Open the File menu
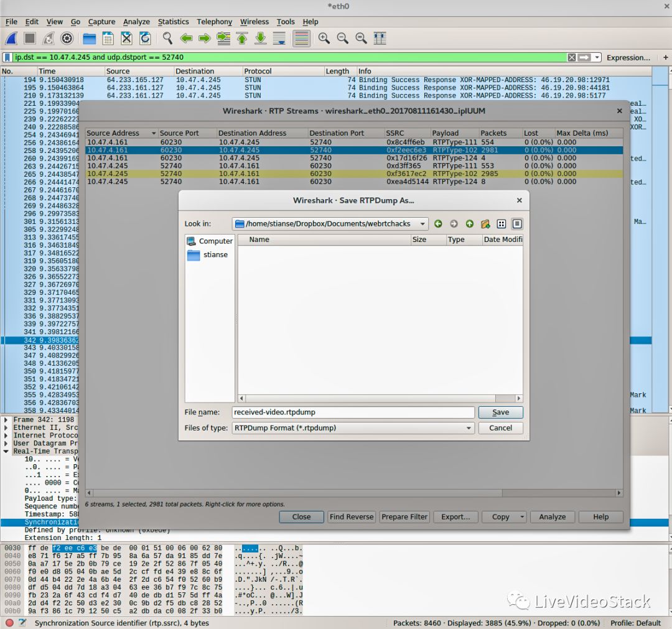Image resolution: width=672 pixels, height=629 pixels. [x=11, y=22]
